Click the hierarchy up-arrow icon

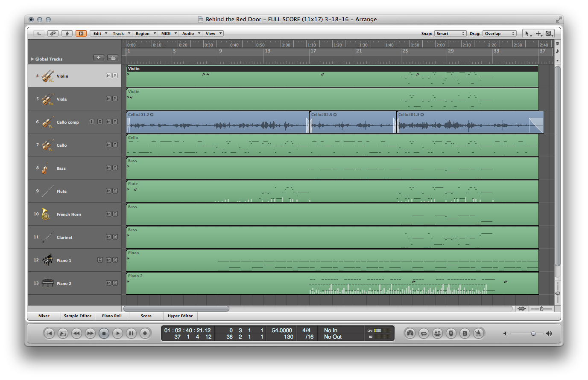click(38, 33)
